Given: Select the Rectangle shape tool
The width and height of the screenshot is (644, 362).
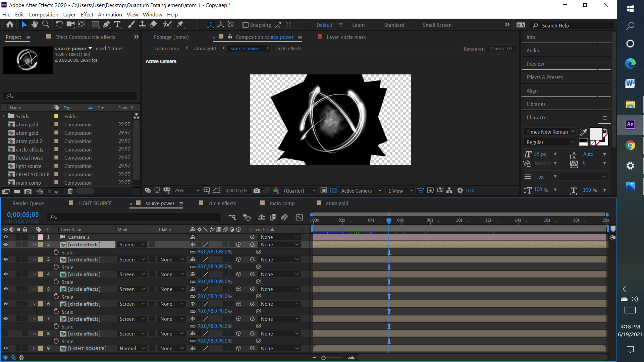Looking at the screenshot, I should pos(95,24).
